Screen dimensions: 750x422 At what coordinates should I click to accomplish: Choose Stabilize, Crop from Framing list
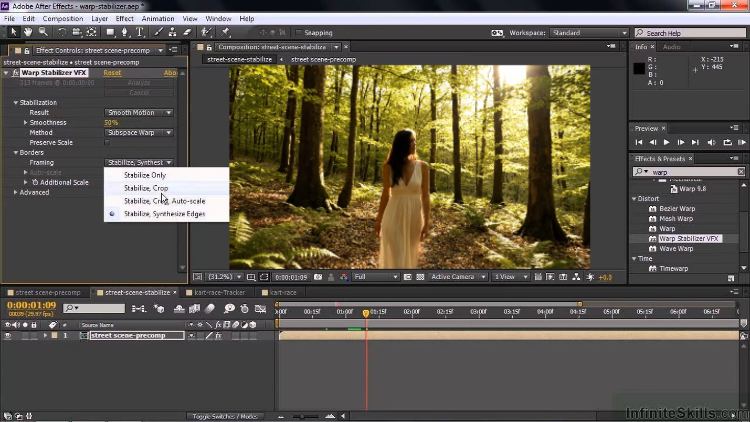point(146,188)
